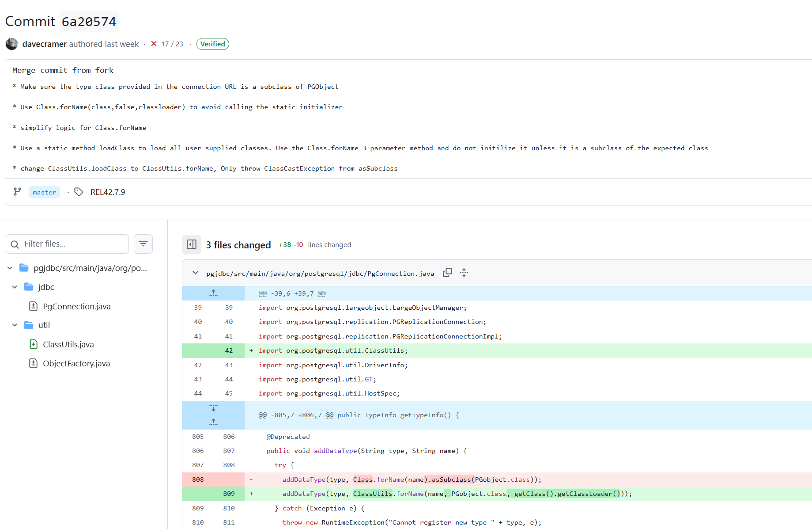Click the master branch label
This screenshot has height=529, width=812.
[x=45, y=192]
